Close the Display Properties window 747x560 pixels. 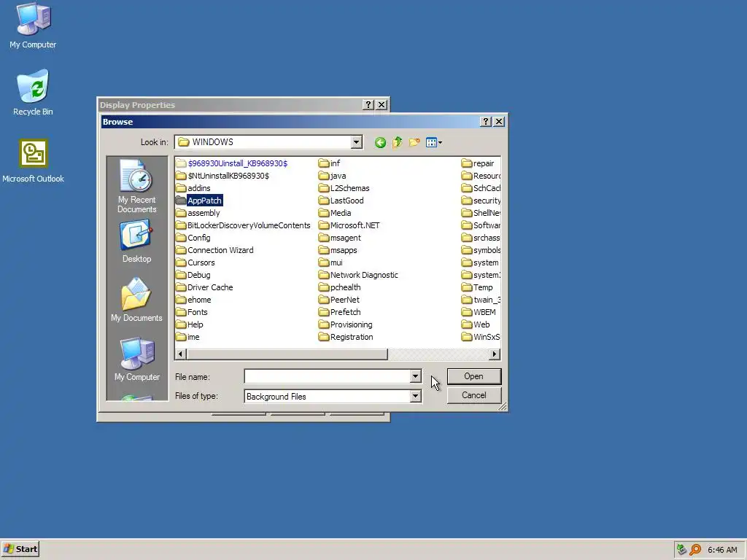(x=382, y=105)
